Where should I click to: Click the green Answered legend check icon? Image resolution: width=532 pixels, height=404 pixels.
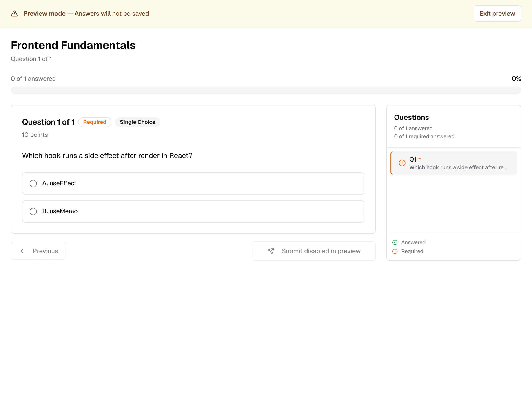click(395, 242)
